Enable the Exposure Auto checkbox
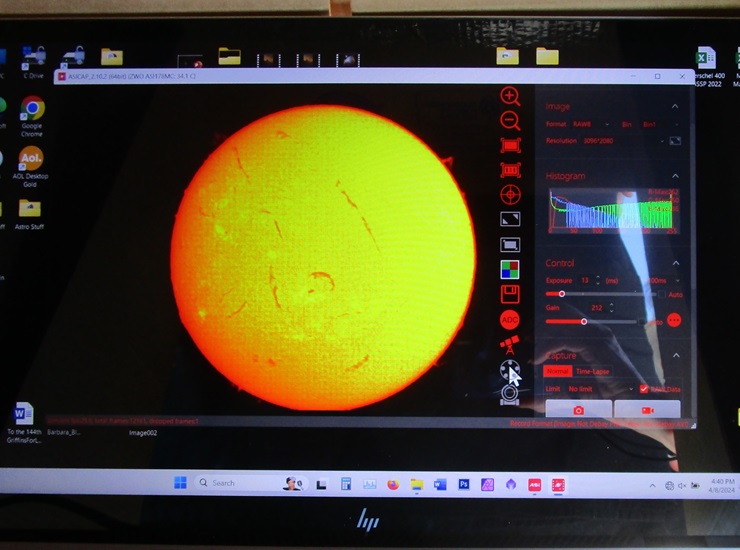This screenshot has height=550, width=740. pyautogui.click(x=662, y=294)
